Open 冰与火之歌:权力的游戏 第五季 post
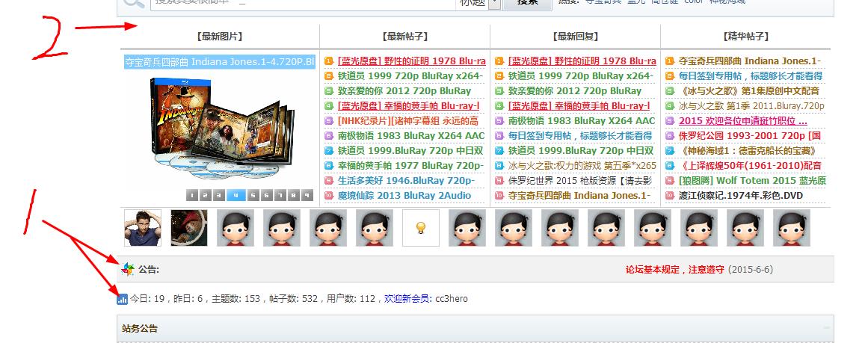The height and width of the screenshot is (343, 868). point(582,165)
